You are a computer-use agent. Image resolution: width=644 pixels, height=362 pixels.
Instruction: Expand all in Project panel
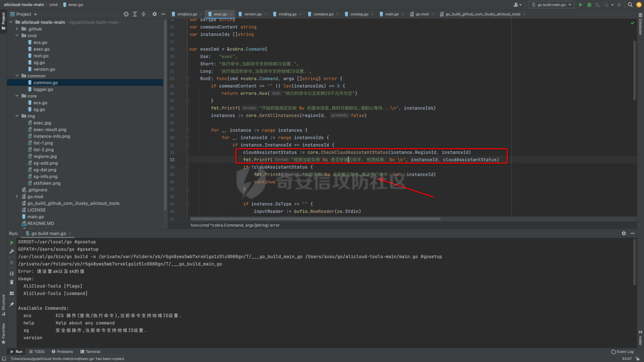point(135,14)
